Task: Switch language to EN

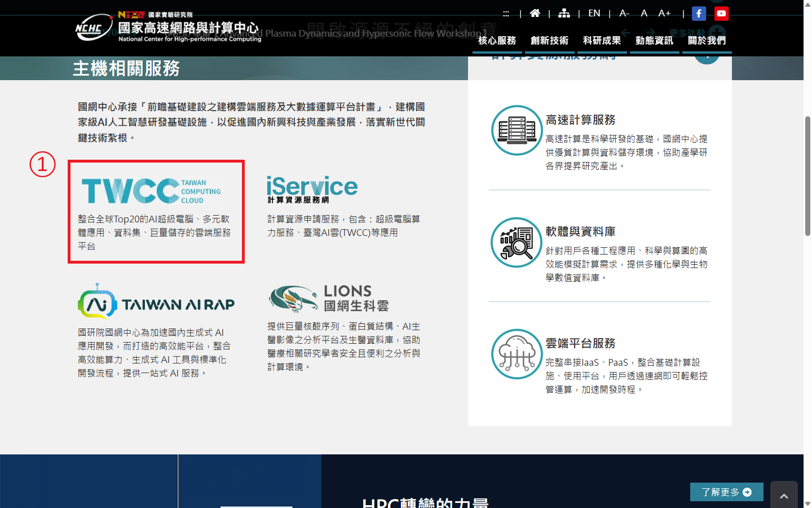Action: (594, 13)
